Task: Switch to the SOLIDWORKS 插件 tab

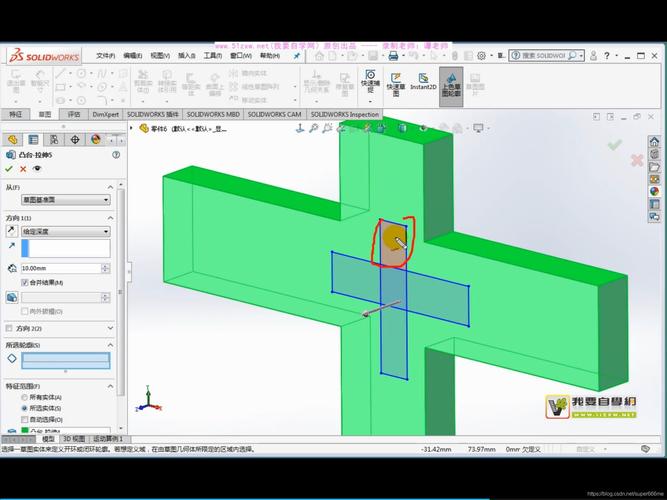Action: point(153,114)
